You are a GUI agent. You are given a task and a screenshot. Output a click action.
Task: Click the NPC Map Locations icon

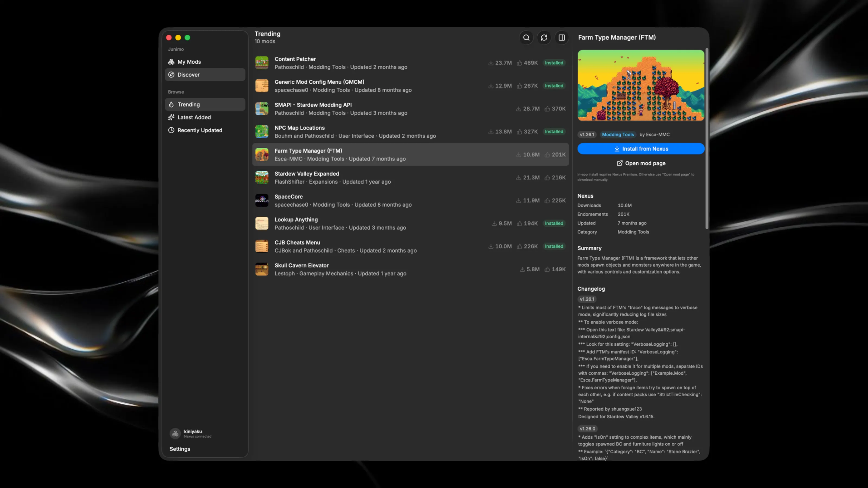click(262, 132)
